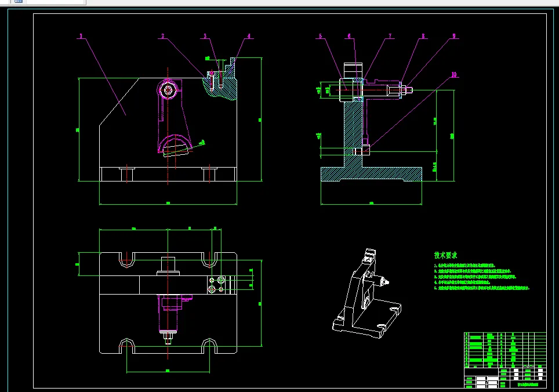Select part balloon number 6
The image size is (559, 392).
pos(349,36)
